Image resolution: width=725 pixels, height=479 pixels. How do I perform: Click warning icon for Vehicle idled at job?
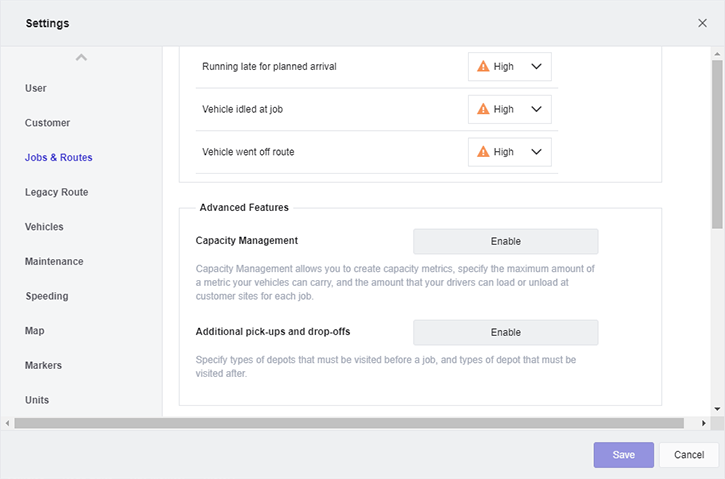click(x=483, y=110)
